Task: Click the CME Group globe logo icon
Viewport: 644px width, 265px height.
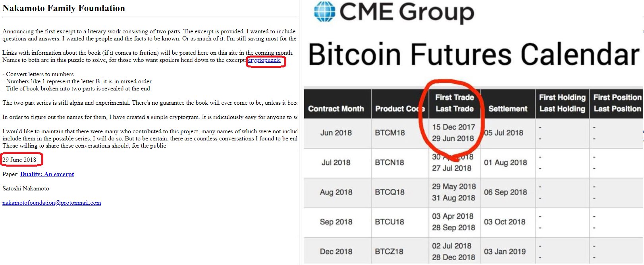Action: click(325, 12)
